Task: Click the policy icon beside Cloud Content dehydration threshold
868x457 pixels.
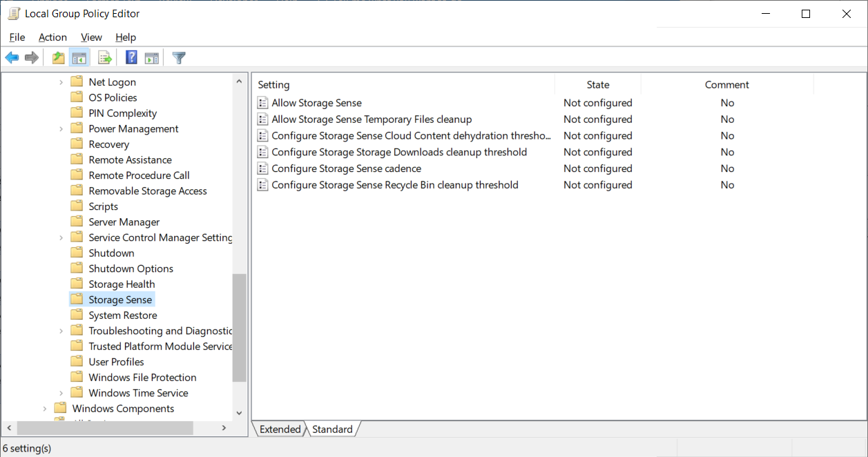Action: (262, 136)
